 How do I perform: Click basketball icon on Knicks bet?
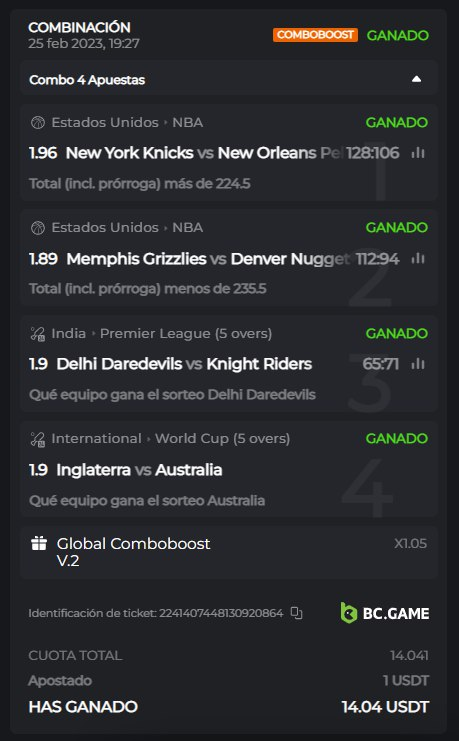(38, 123)
